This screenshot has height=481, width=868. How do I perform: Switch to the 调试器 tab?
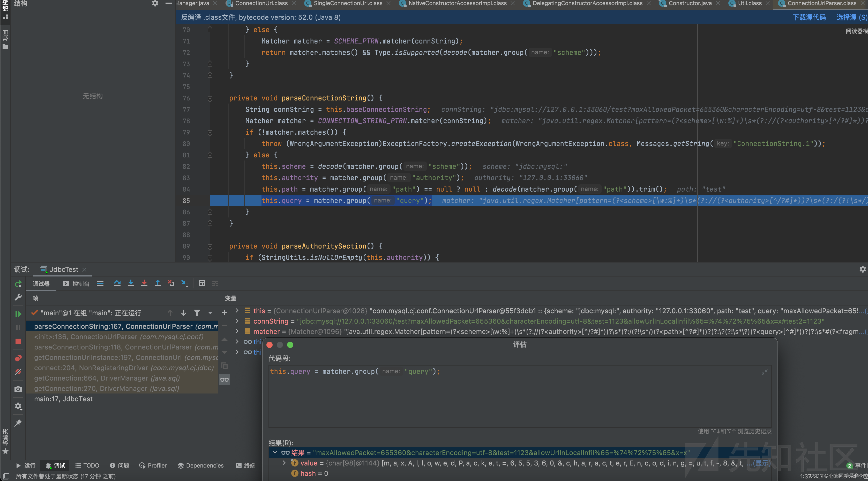[41, 284]
